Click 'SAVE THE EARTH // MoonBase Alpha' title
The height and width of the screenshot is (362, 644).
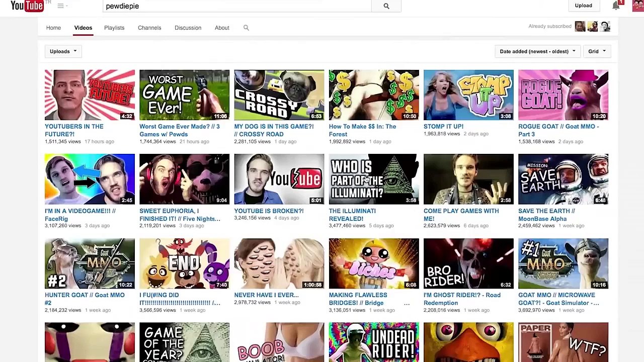pos(546,215)
